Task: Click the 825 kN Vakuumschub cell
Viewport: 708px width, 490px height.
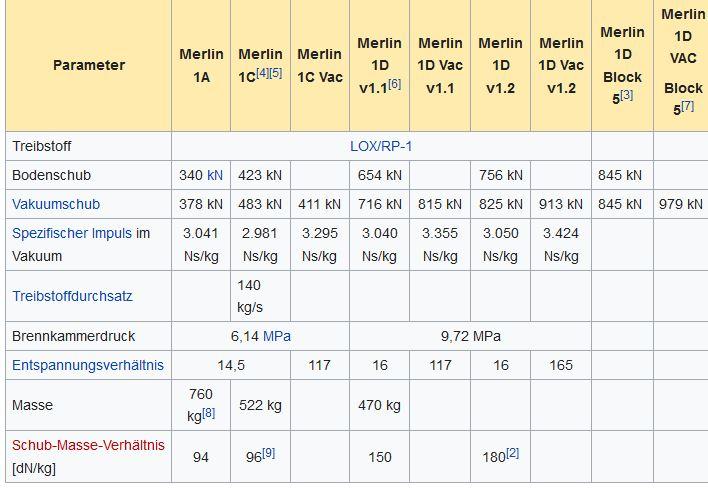Action: click(x=500, y=204)
